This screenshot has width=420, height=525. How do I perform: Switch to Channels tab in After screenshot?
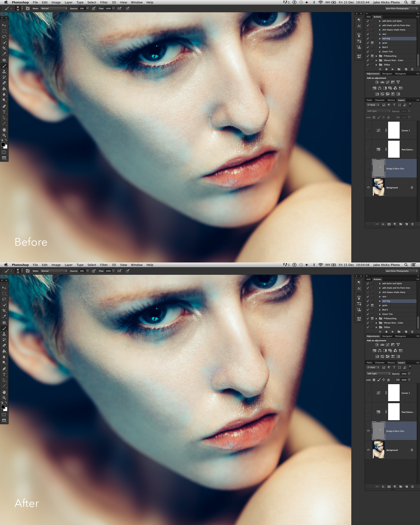[380, 363]
